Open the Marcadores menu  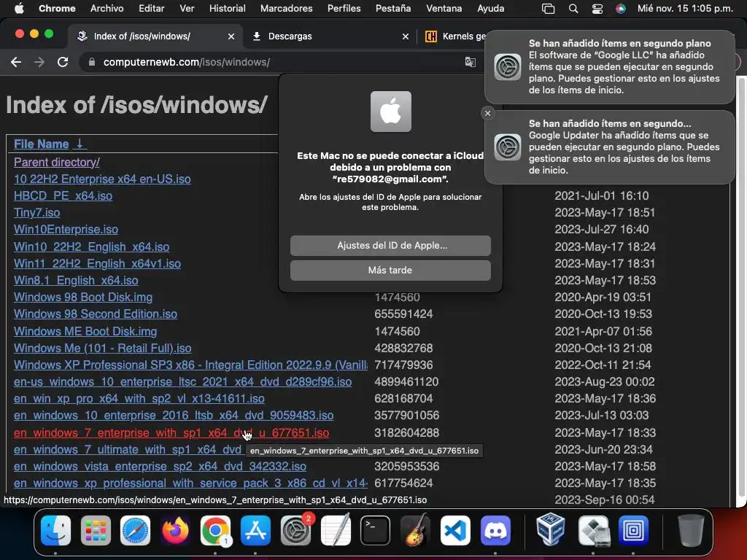(x=286, y=9)
